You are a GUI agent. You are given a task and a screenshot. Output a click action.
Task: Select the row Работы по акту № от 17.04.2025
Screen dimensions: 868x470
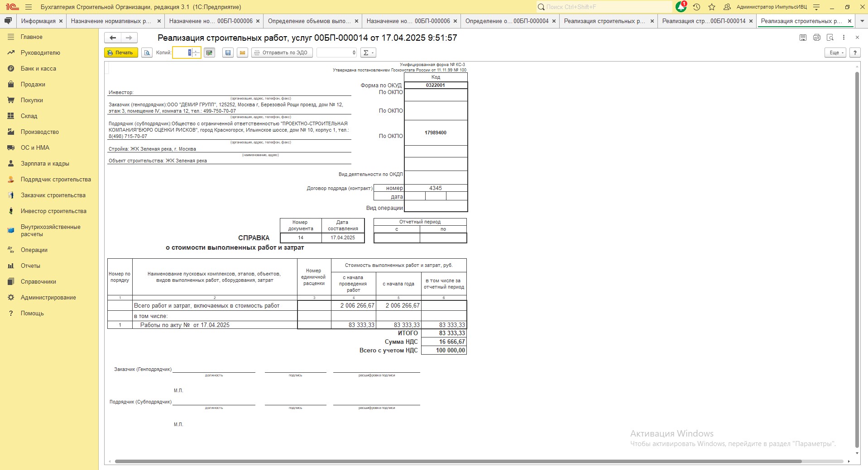click(287, 325)
